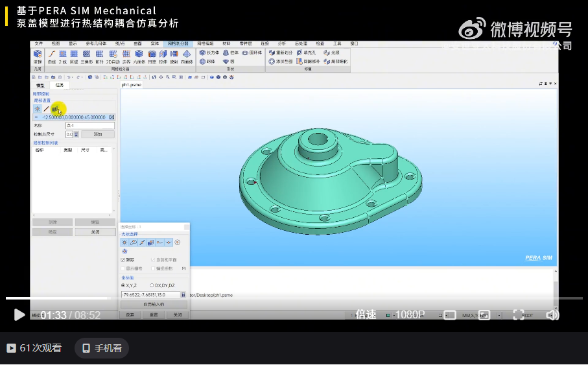Open the undo history dropdown arrow
The width and height of the screenshot is (588, 365).
click(73, 77)
